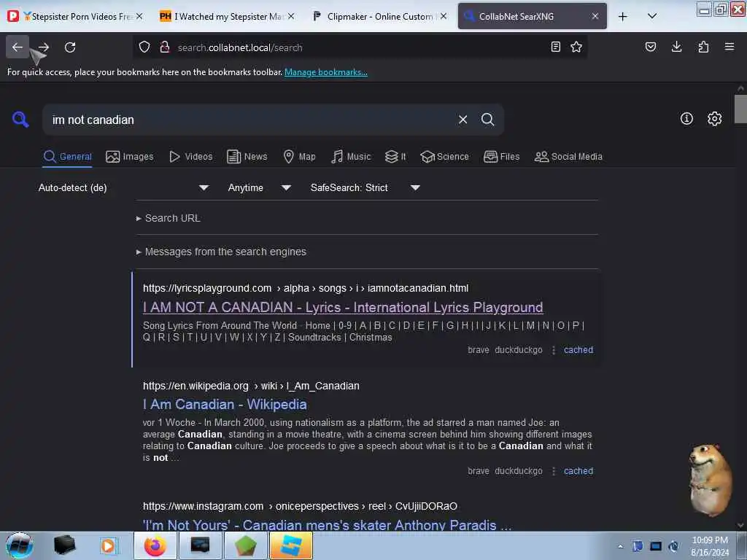Select the Files search category
This screenshot has width=747, height=560.
(x=502, y=157)
